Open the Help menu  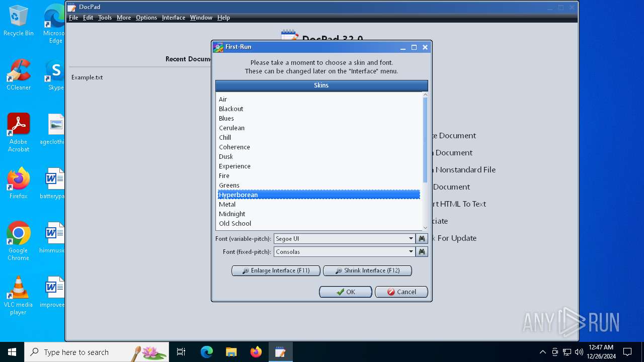(x=223, y=18)
